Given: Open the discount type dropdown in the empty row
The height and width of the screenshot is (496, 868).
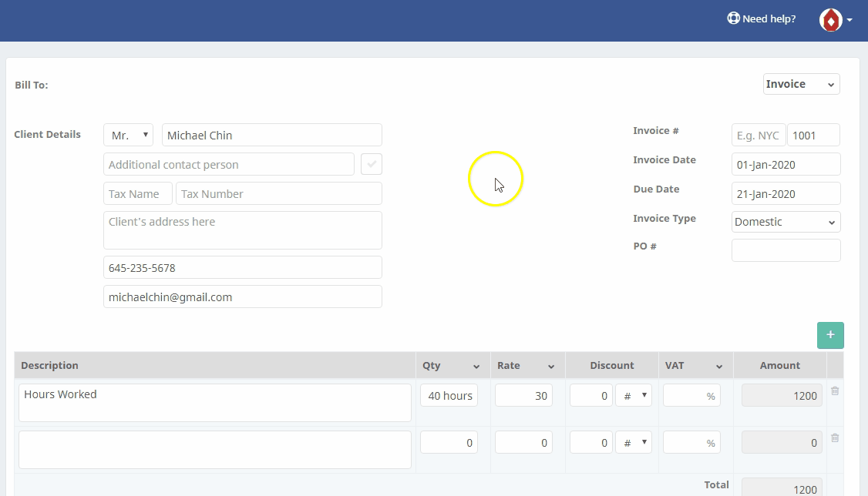Looking at the screenshot, I should point(634,442).
